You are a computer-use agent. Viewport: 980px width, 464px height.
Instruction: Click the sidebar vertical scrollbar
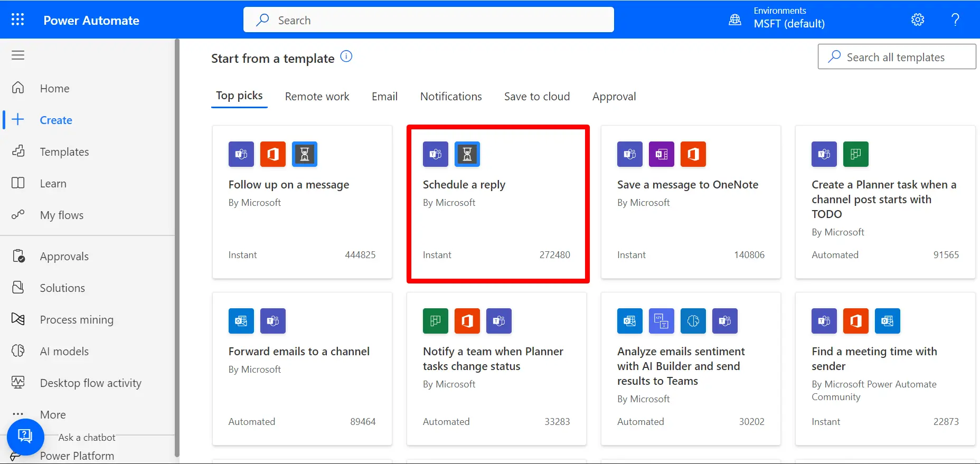[177, 248]
